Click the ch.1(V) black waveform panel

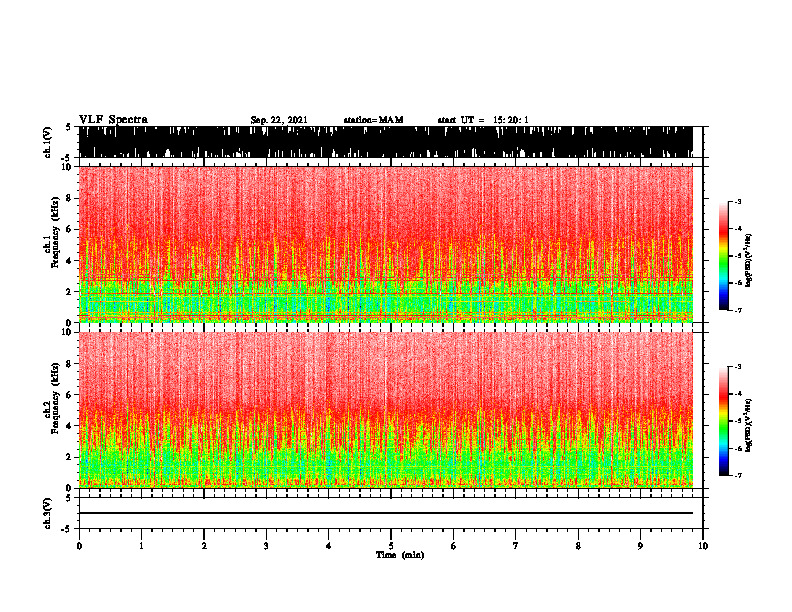coord(386,142)
